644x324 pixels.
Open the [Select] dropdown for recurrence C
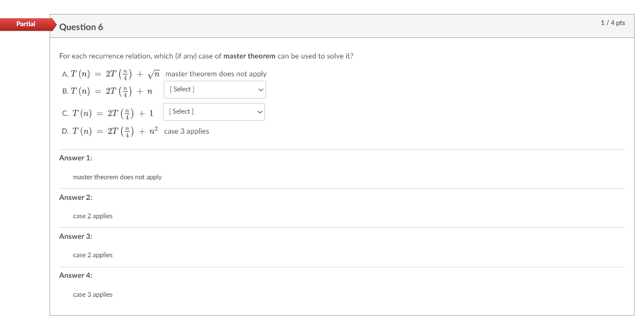214,112
